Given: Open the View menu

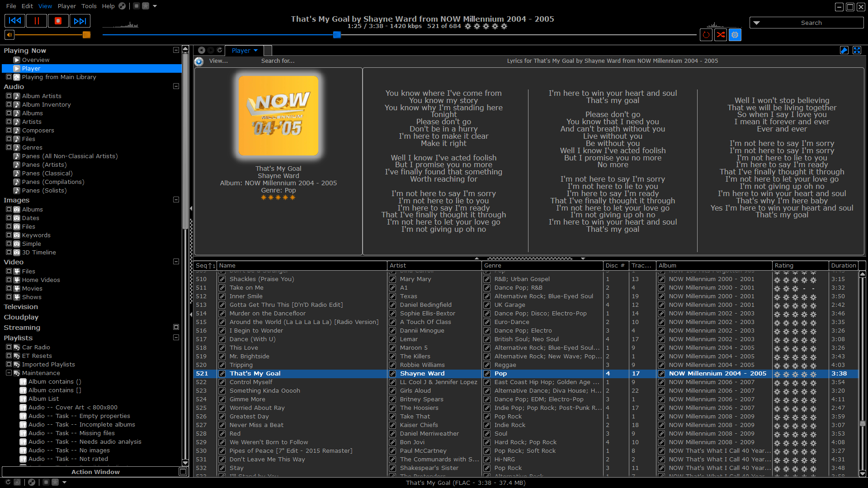Looking at the screenshot, I should click(x=45, y=6).
